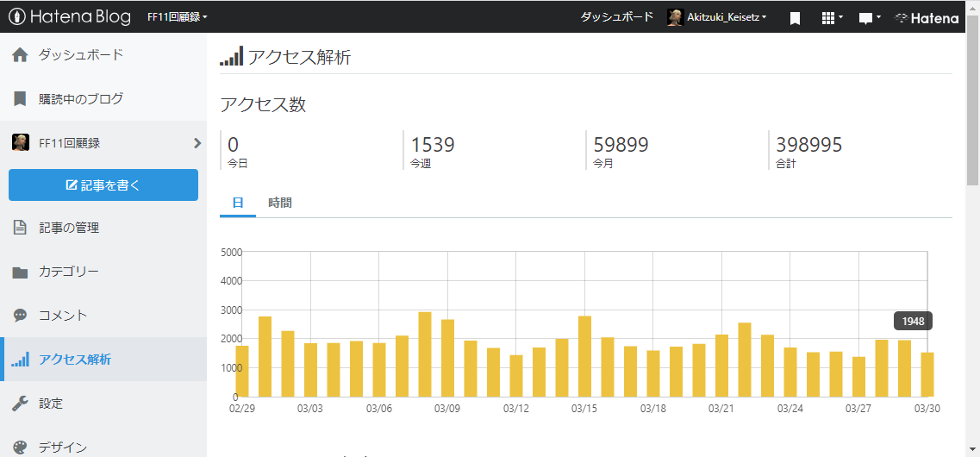Open デザイン in the sidebar
Image resolution: width=980 pixels, height=457 pixels.
[x=63, y=448]
